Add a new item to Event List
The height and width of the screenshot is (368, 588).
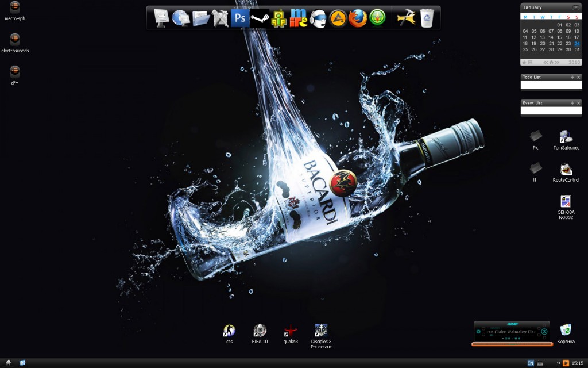(572, 102)
